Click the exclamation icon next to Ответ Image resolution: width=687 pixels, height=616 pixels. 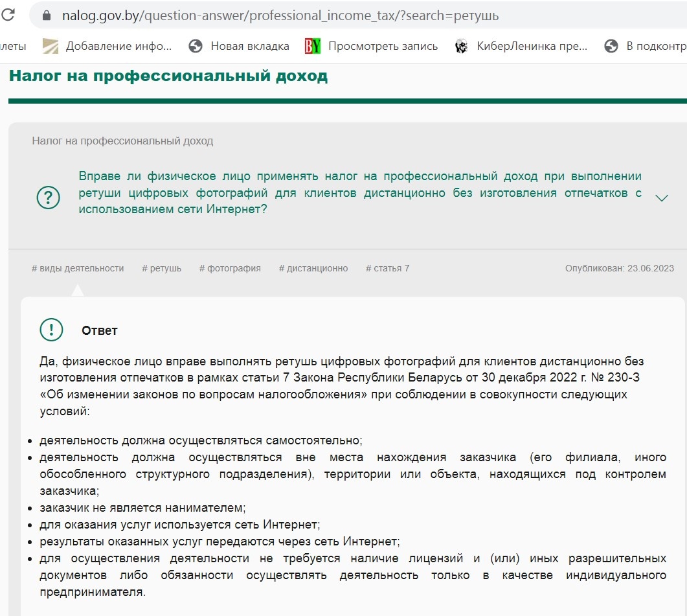(51, 330)
